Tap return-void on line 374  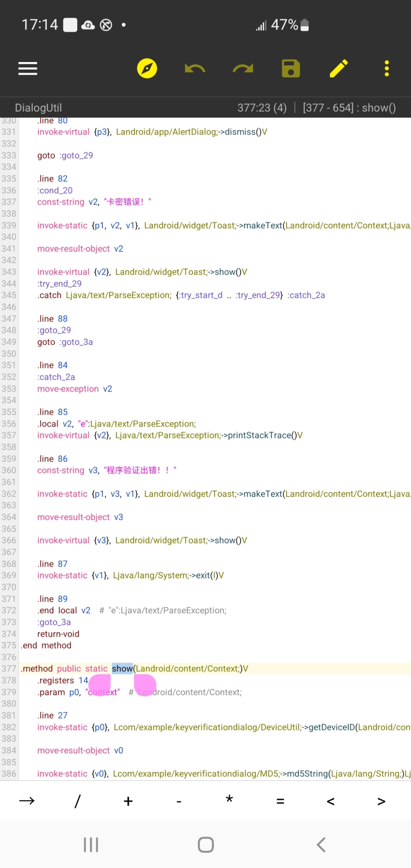(x=59, y=634)
